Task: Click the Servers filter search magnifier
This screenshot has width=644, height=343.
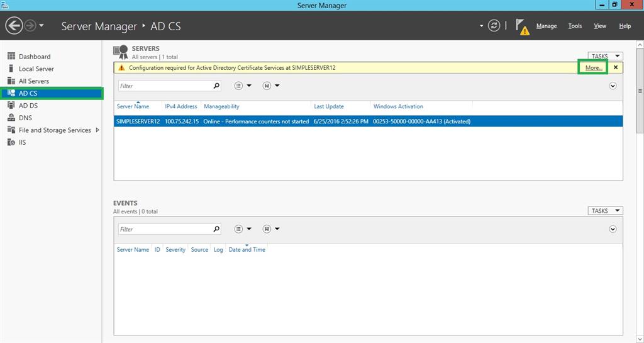Action: (x=216, y=86)
